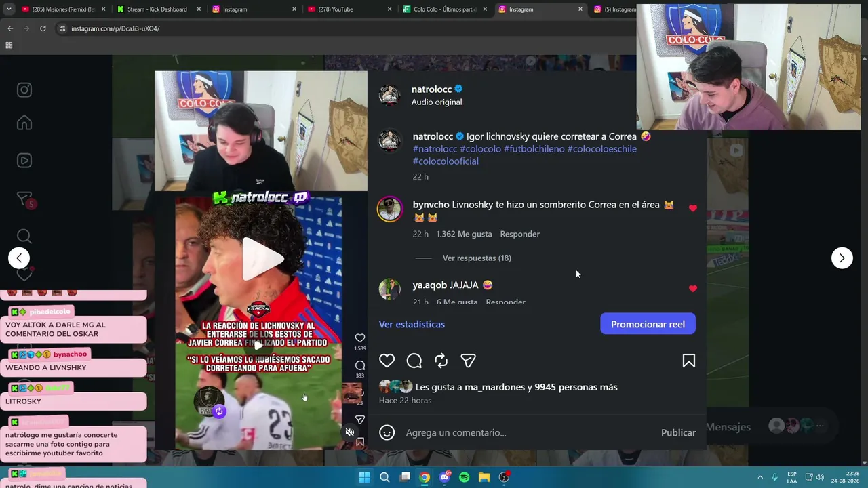The image size is (868, 488).
Task: Open the #colocolooficial hashtag
Action: click(446, 161)
